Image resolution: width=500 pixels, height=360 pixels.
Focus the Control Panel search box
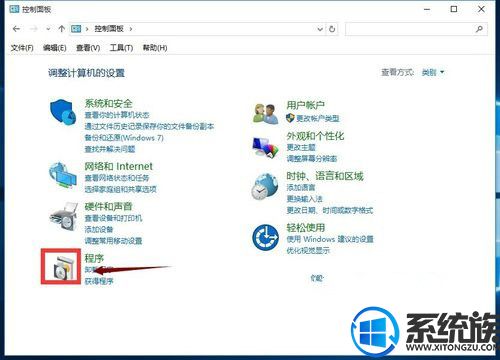[x=416, y=29]
